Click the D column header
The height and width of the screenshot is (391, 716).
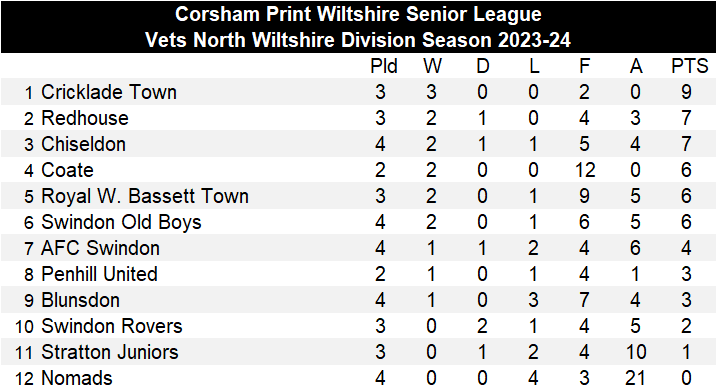tap(483, 66)
